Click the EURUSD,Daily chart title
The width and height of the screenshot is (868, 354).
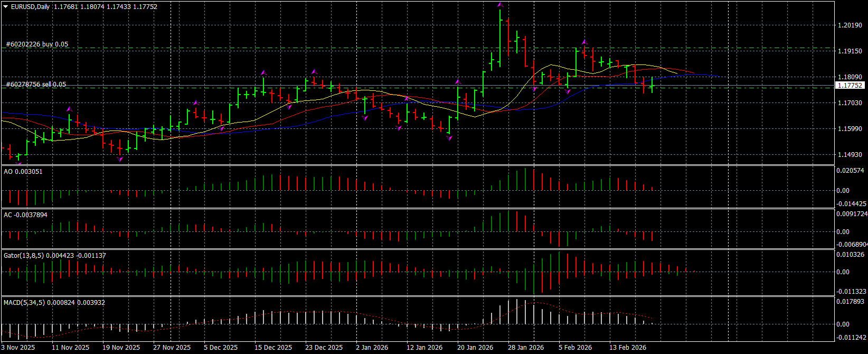pyautogui.click(x=31, y=7)
